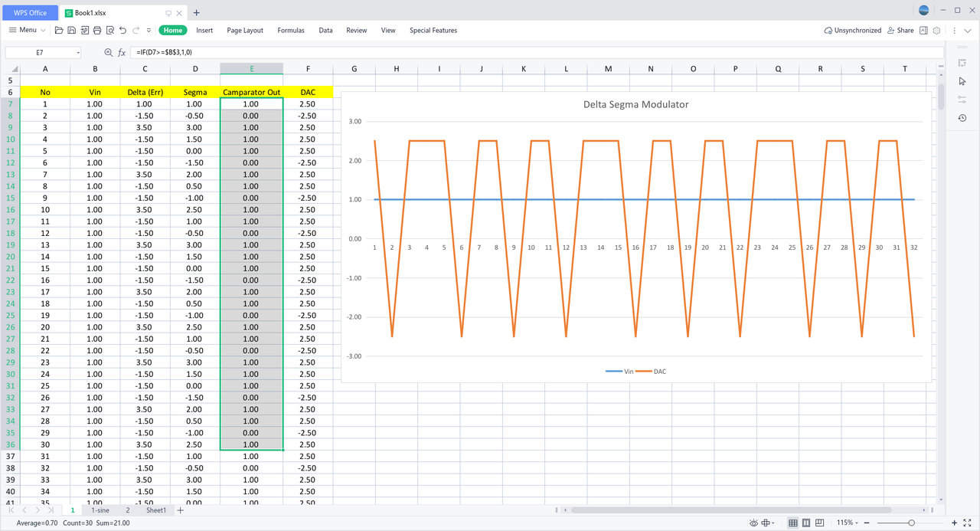The image size is (980, 531).
Task: Click the Undo arrow icon
Action: coord(123,31)
